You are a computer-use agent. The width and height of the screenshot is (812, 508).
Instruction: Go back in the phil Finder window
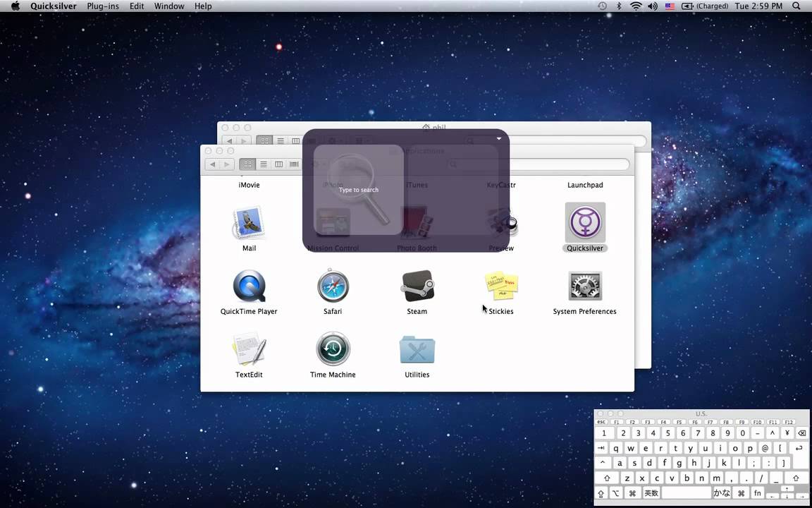coord(229,141)
